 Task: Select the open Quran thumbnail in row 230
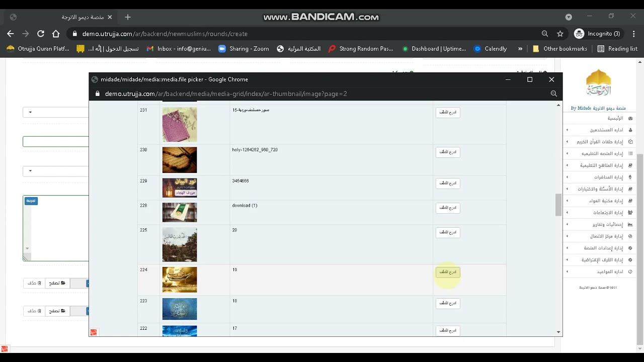tap(180, 160)
